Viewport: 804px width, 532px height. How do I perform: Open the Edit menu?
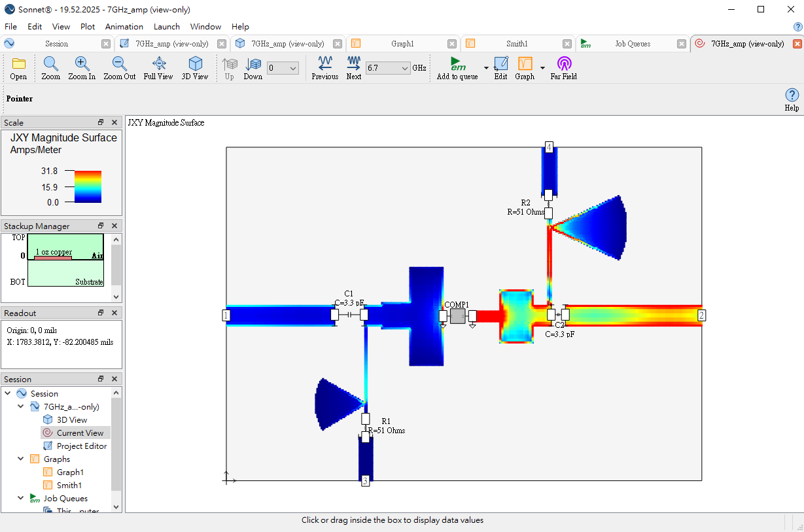click(35, 27)
